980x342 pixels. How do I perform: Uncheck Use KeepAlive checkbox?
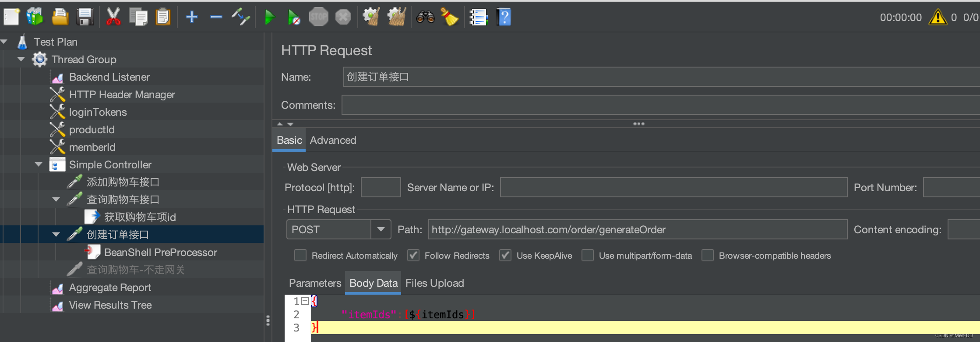pyautogui.click(x=505, y=255)
